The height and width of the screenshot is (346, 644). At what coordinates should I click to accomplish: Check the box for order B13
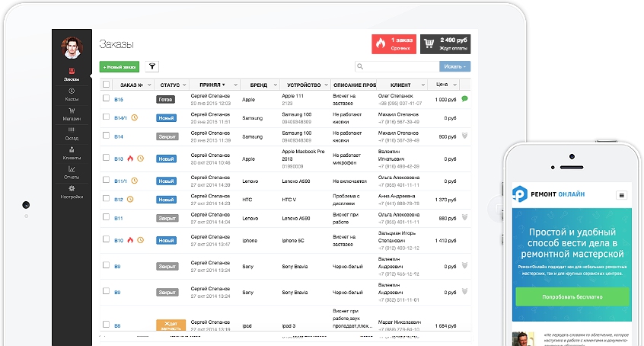106,158
